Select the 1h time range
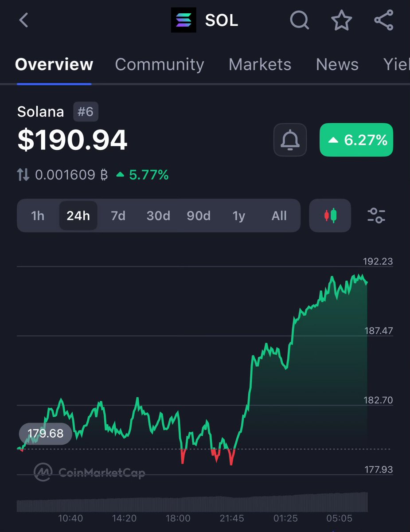This screenshot has width=410, height=532. click(x=38, y=215)
